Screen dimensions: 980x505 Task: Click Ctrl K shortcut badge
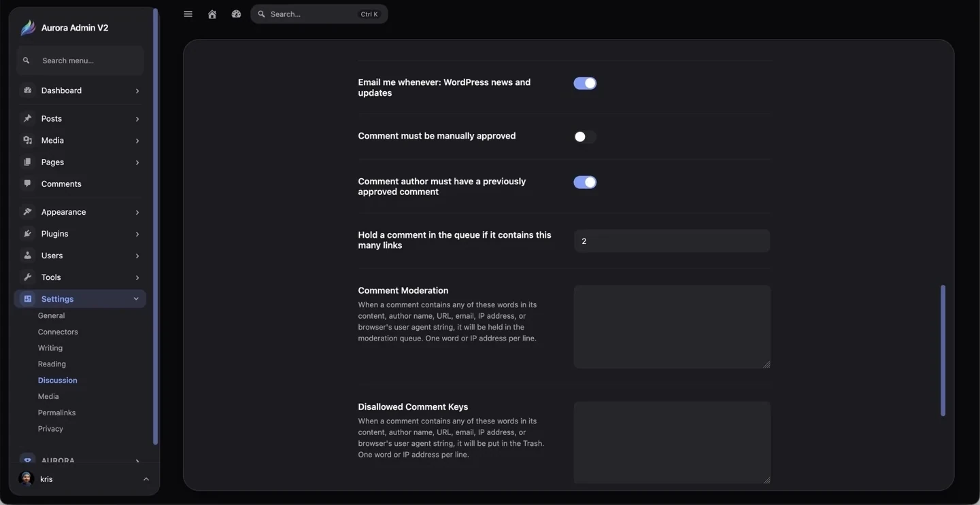369,14
